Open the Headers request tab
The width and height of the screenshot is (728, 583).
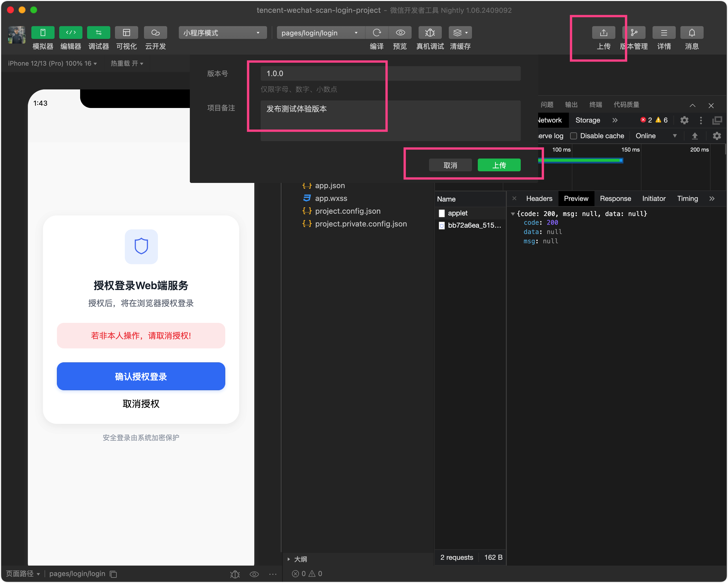click(x=539, y=199)
